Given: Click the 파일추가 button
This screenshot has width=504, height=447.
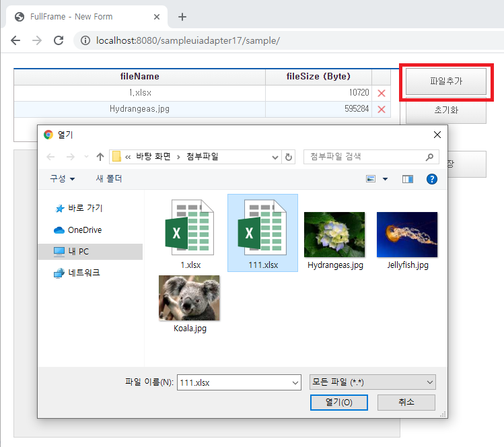Looking at the screenshot, I should tap(445, 81).
